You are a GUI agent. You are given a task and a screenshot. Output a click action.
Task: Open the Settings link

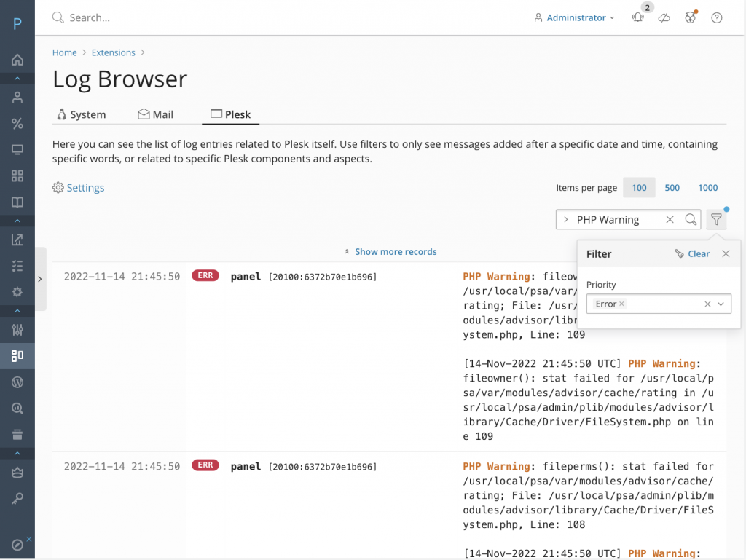pyautogui.click(x=79, y=188)
